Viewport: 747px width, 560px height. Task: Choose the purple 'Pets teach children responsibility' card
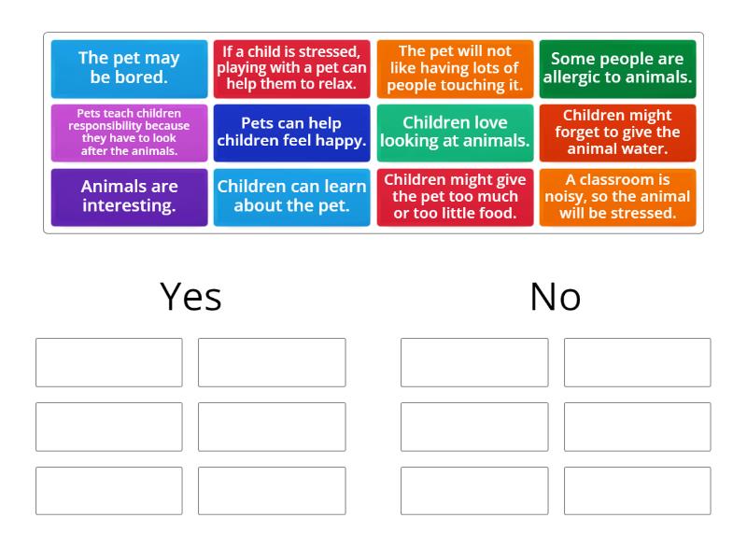(x=129, y=133)
